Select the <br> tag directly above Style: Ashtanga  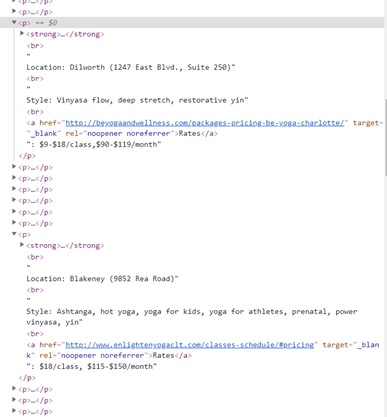[x=35, y=290]
